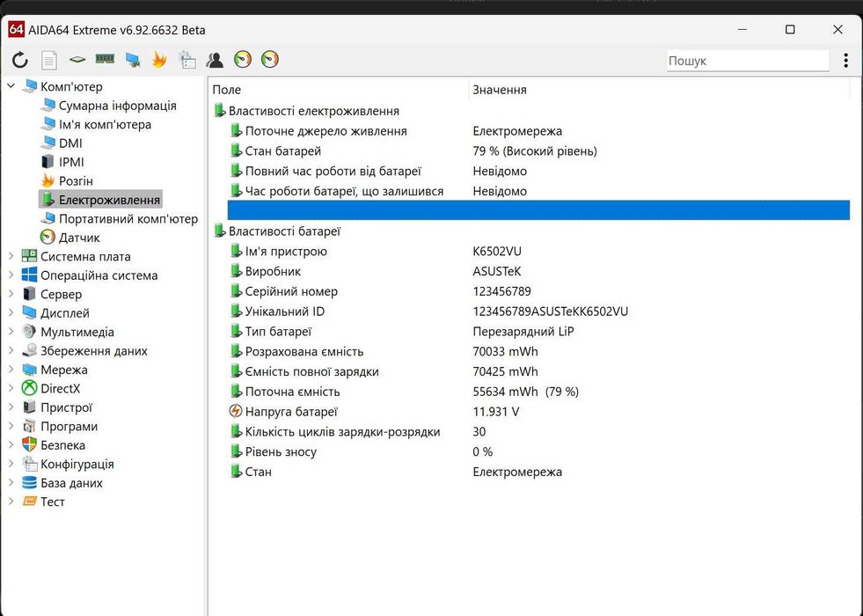Image resolution: width=863 pixels, height=616 pixels.
Task: Expand the Мультимедіа tree node
Action: (x=11, y=332)
